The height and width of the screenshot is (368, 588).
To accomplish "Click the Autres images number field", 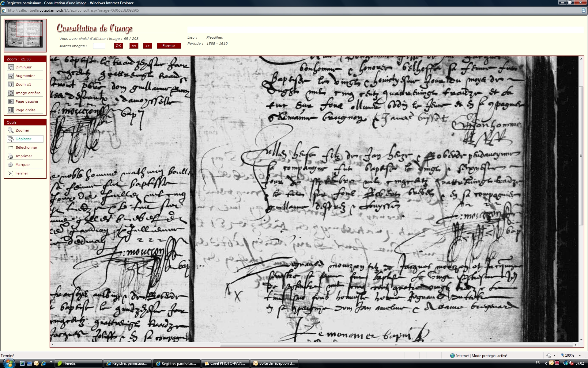I will (x=99, y=46).
